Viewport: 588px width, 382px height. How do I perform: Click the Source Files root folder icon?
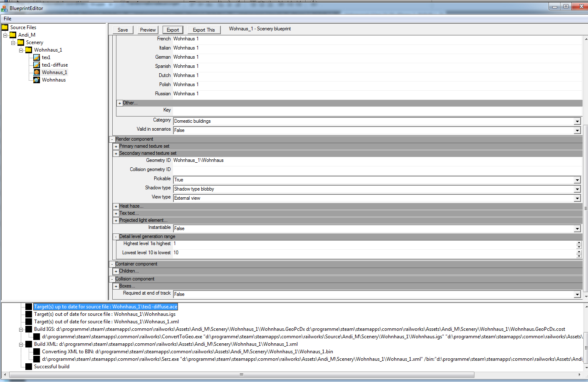(5, 27)
